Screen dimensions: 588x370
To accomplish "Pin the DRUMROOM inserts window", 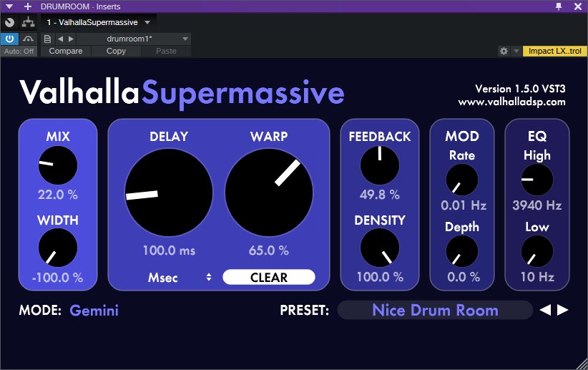I will (x=559, y=6).
